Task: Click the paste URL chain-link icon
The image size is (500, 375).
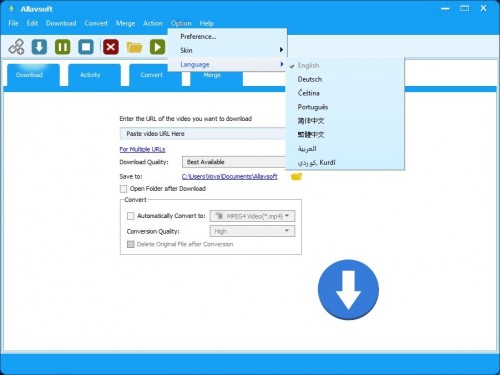Action: pos(17,47)
